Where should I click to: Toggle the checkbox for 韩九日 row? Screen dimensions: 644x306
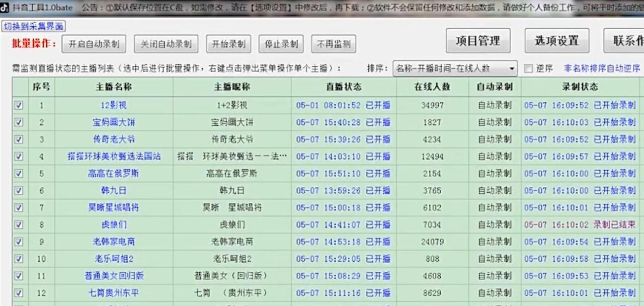tap(19, 191)
